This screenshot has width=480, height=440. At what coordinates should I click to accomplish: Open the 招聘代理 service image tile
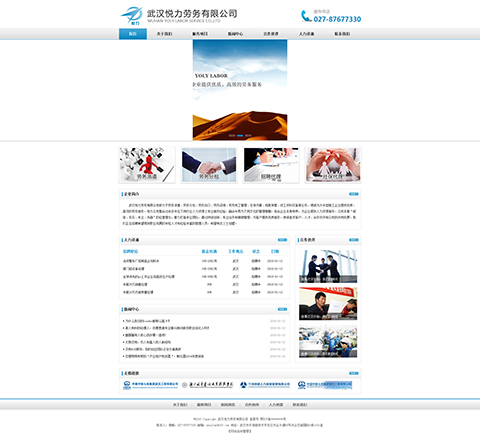[271, 165]
